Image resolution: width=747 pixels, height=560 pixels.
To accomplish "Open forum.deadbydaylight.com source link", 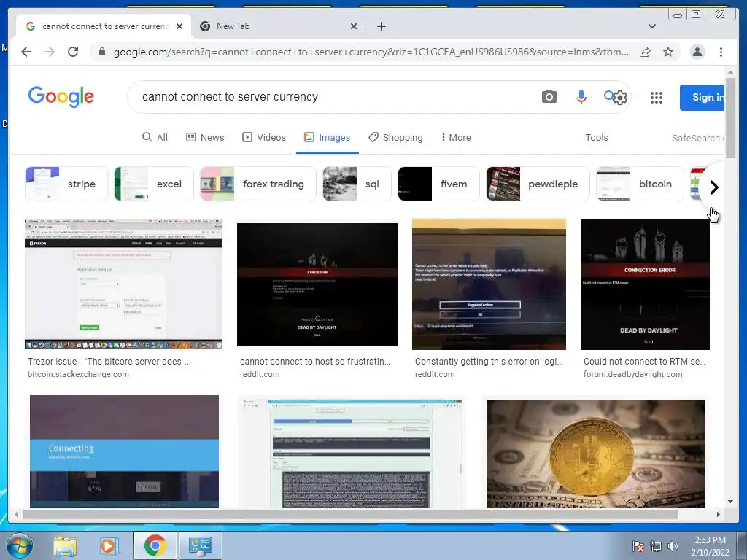I will (x=632, y=374).
